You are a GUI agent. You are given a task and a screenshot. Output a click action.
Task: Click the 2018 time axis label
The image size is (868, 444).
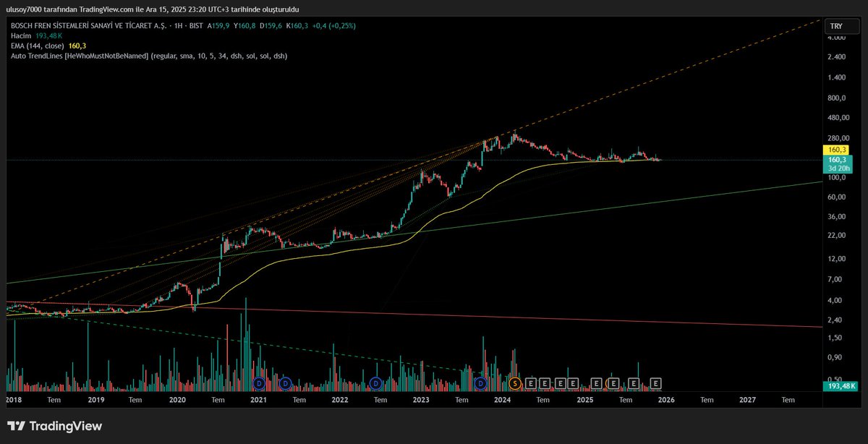pos(14,399)
